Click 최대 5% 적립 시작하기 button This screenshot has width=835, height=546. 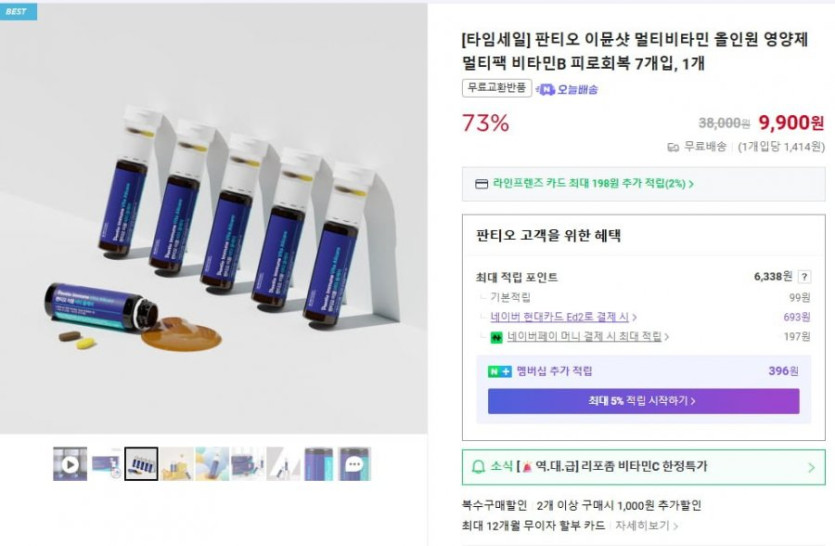(643, 401)
